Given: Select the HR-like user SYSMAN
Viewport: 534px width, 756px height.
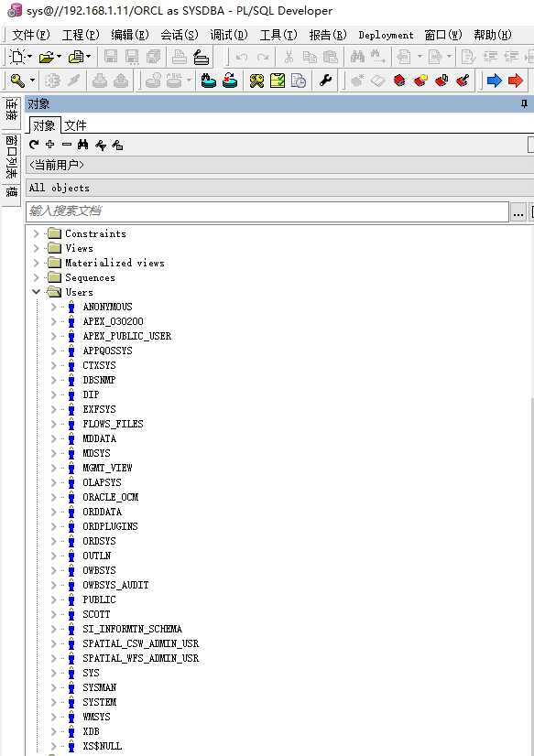Looking at the screenshot, I should click(x=99, y=687).
